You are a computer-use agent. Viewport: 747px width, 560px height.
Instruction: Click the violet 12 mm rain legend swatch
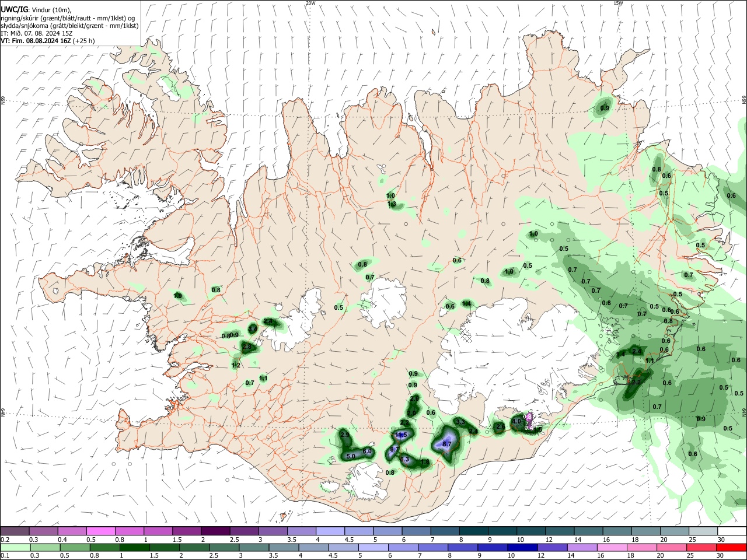[x=552, y=547]
